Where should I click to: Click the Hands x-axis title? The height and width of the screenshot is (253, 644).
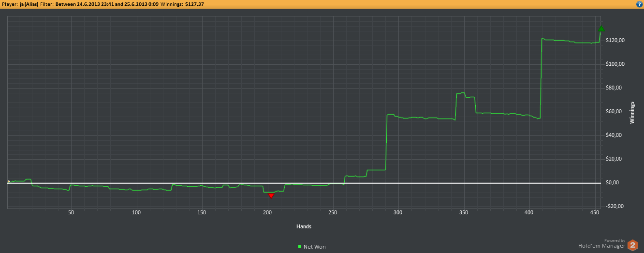304,226
